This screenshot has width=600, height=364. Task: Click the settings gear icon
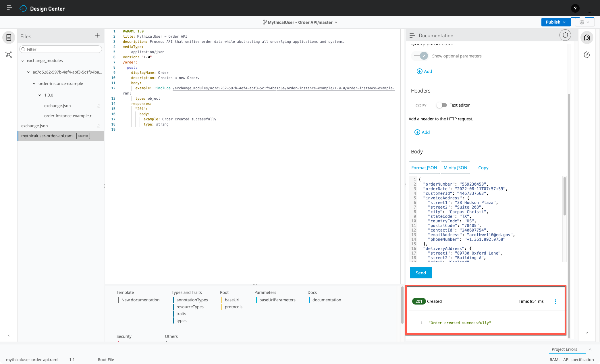(582, 22)
